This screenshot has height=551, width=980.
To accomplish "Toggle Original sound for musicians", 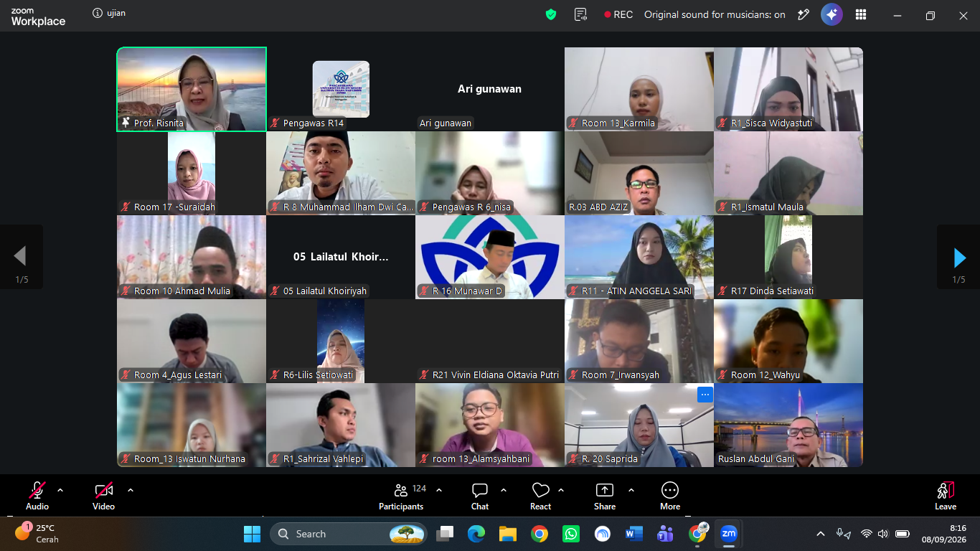I will (715, 14).
